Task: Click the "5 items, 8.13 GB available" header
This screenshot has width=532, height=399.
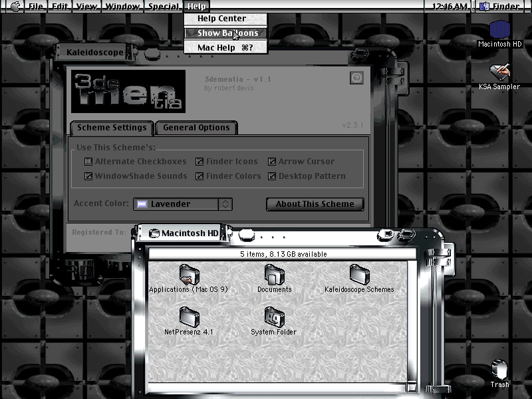Action: click(x=283, y=254)
